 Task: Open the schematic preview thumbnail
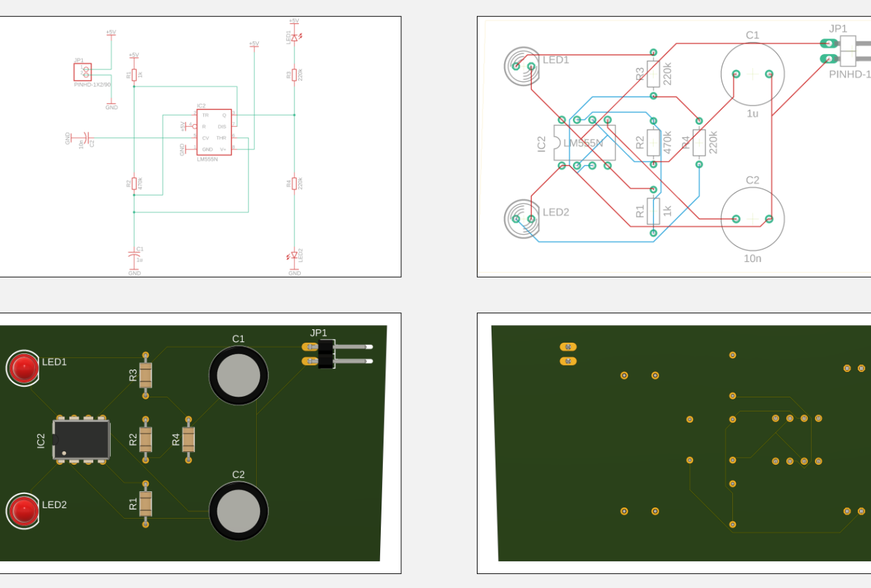click(x=201, y=146)
